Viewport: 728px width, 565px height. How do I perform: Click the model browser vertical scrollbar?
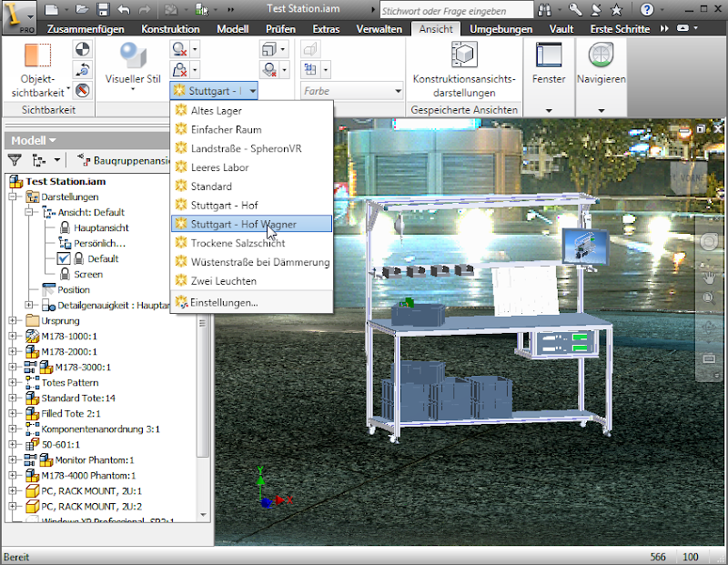coord(203,386)
